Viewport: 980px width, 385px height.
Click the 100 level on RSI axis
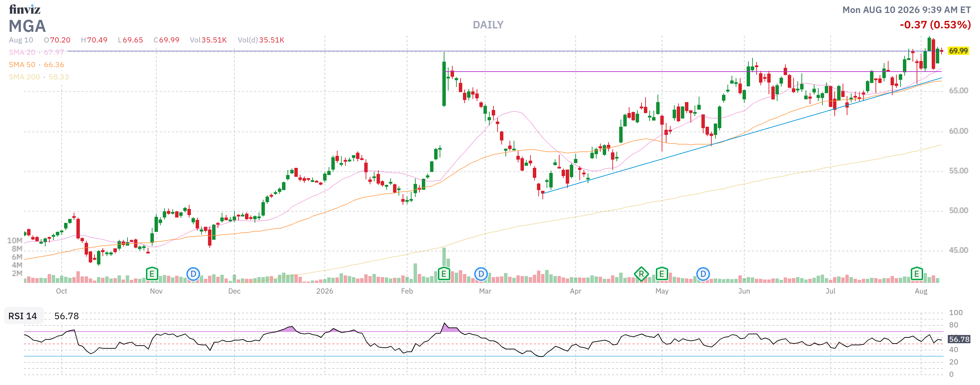click(956, 313)
